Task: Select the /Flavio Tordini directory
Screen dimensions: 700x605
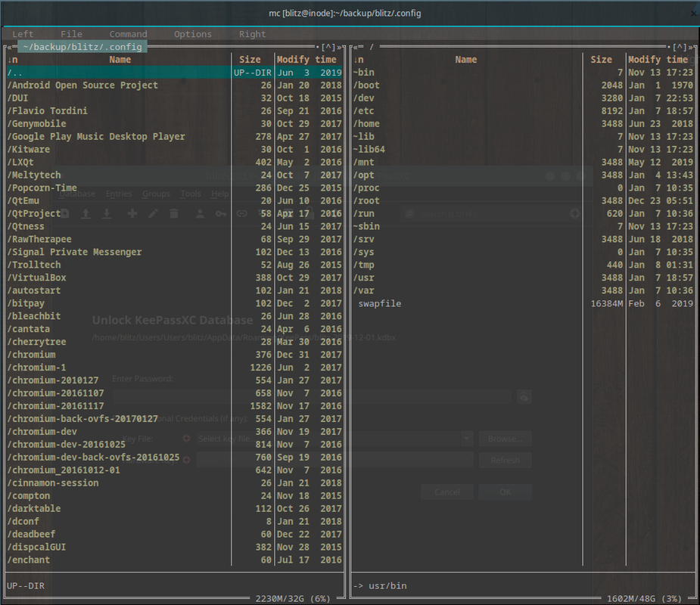Action: 175,110
